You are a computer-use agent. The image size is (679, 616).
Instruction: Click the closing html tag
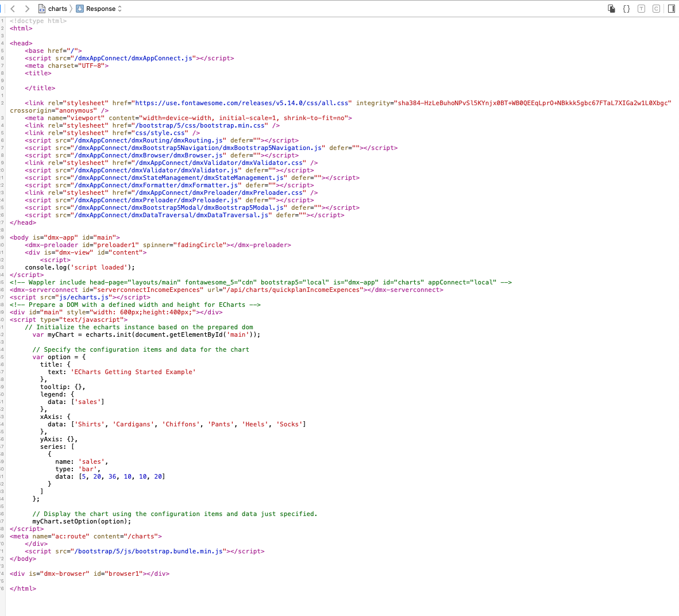tap(23, 589)
